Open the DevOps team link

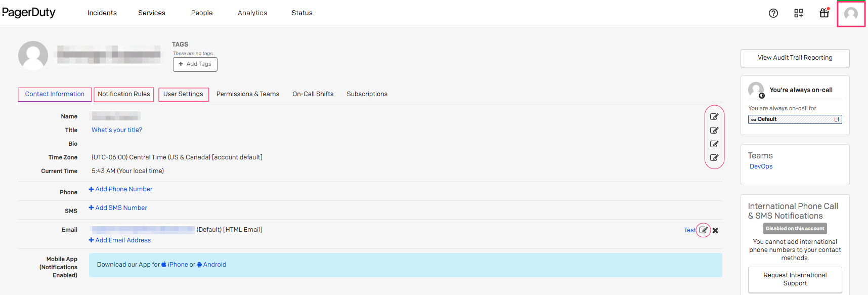coord(761,166)
